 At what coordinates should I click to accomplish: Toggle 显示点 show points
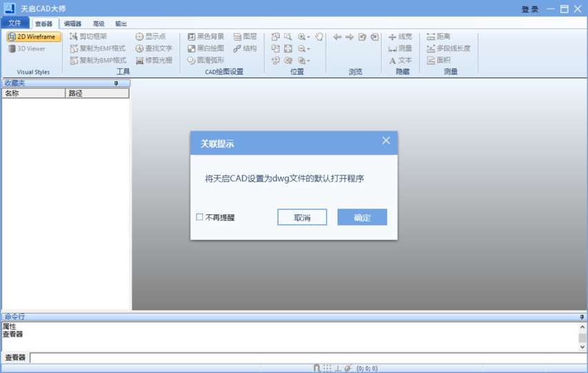click(x=150, y=37)
